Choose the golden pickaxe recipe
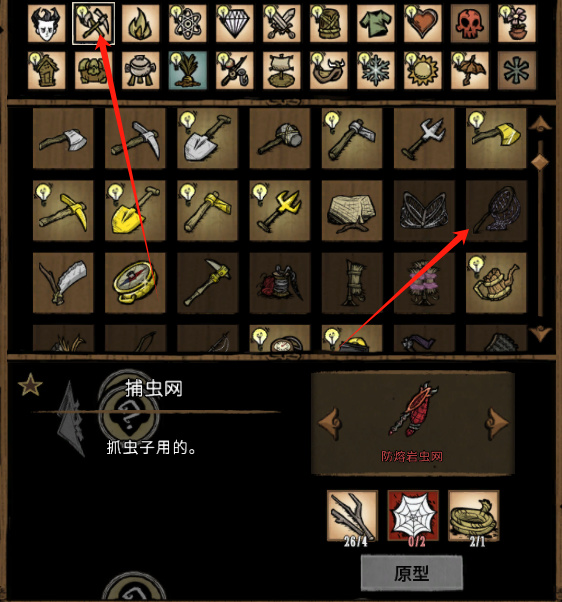562x602 pixels. [x=63, y=210]
